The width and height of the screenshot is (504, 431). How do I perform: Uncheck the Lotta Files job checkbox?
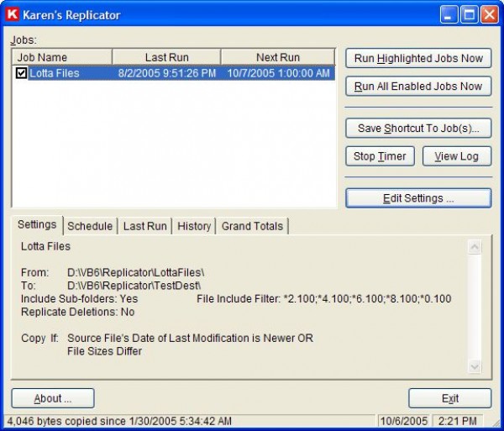[x=22, y=73]
